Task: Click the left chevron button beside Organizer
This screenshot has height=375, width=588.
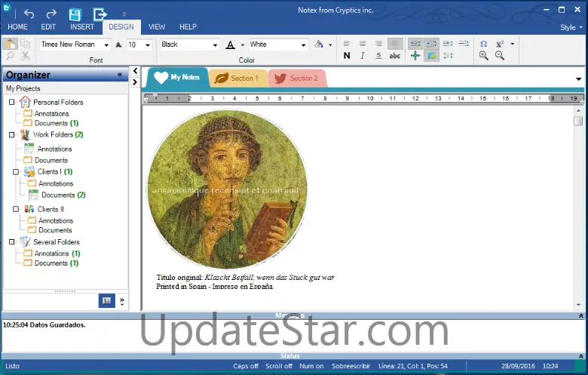Action: 135,71
